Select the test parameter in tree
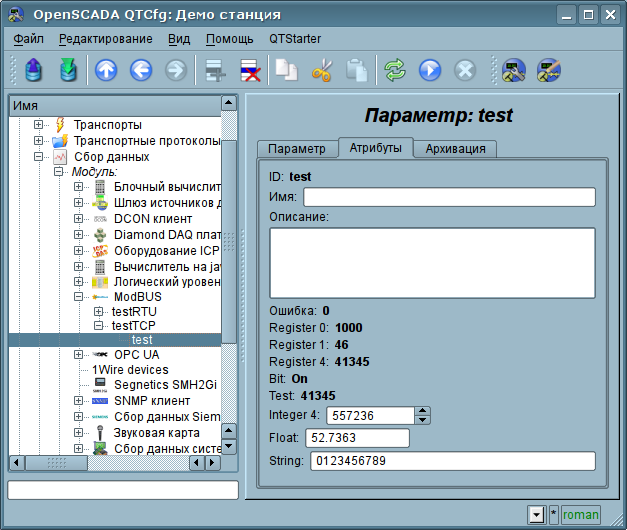627x530 pixels. [142, 340]
